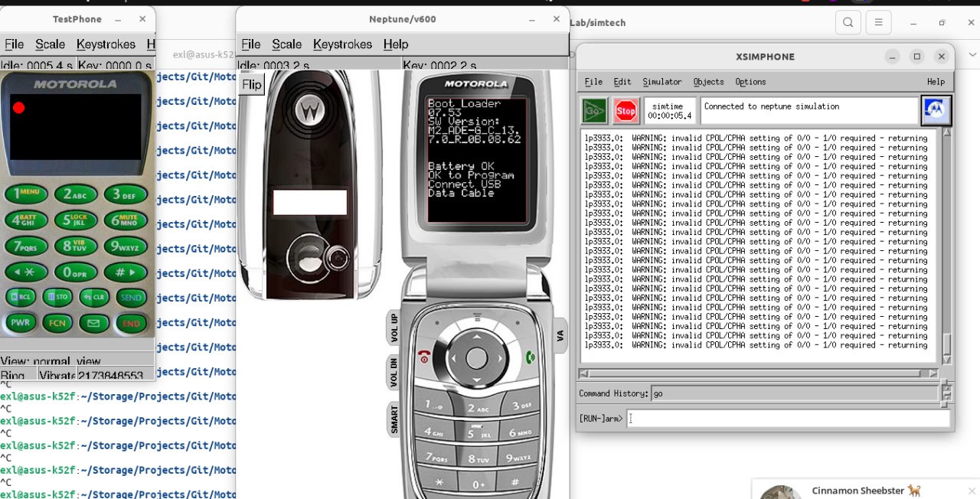
Task: Tap the 9 WXYZ key on TestPhone
Action: click(x=126, y=246)
